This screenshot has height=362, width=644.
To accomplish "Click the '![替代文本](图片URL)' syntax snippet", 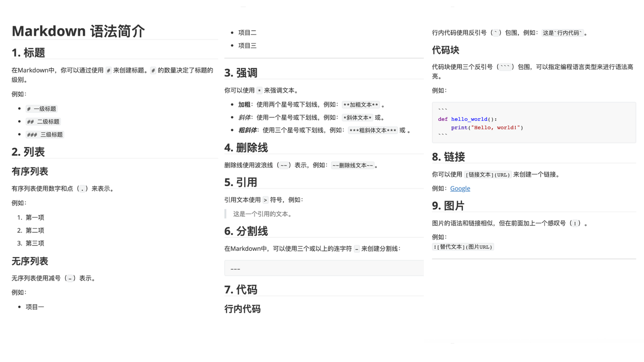I will pyautogui.click(x=463, y=247).
